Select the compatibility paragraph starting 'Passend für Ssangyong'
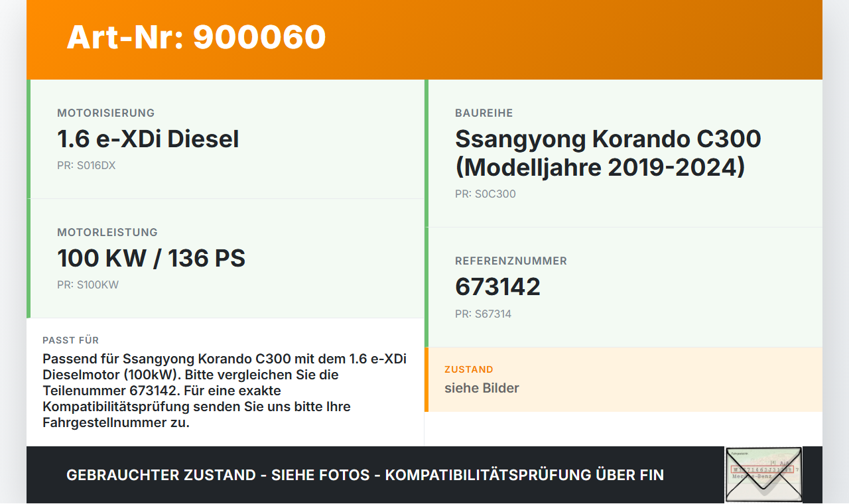The width and height of the screenshot is (849, 504). 225,391
